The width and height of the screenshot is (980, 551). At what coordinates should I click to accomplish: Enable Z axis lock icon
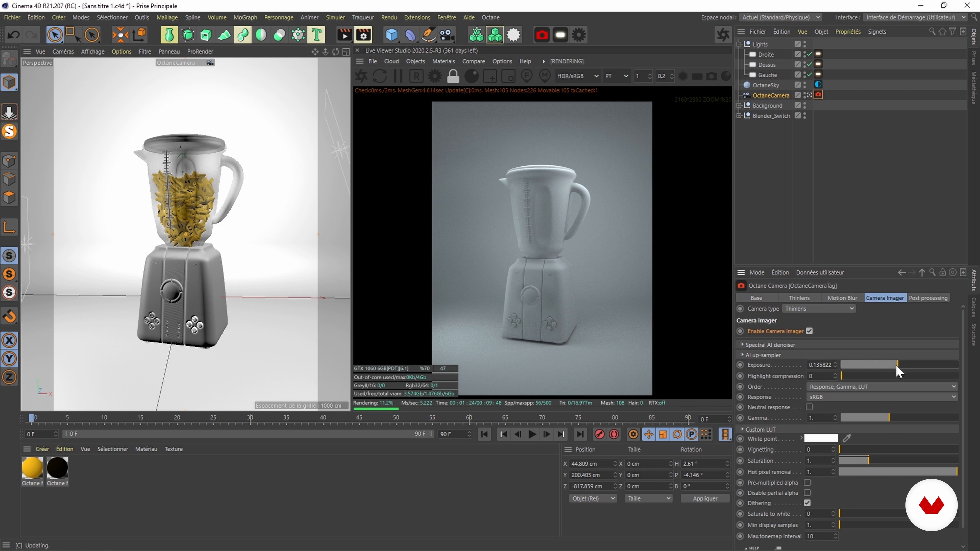click(9, 377)
